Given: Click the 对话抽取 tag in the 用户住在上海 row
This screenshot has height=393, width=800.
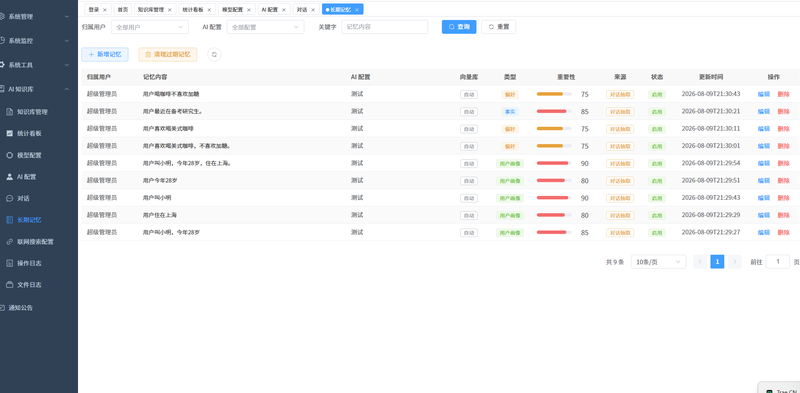Looking at the screenshot, I should [620, 215].
